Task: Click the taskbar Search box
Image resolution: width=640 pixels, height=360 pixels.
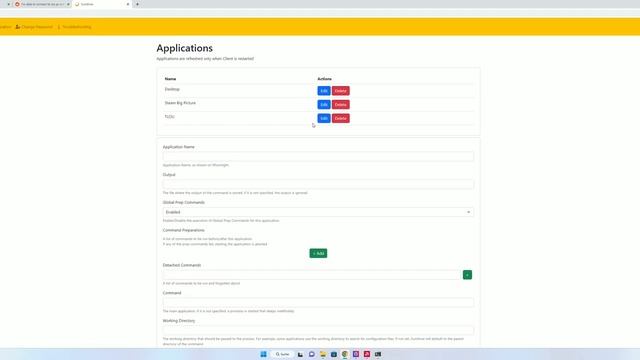Action: click(x=282, y=354)
